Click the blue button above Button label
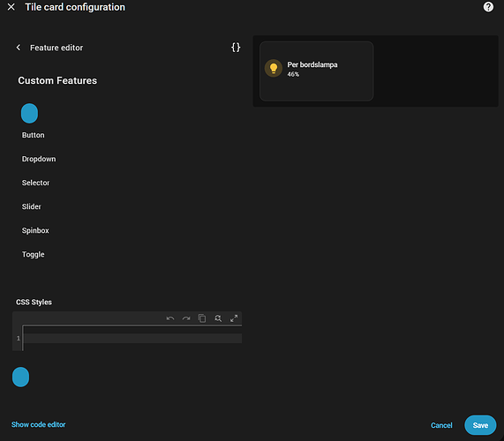 (29, 114)
